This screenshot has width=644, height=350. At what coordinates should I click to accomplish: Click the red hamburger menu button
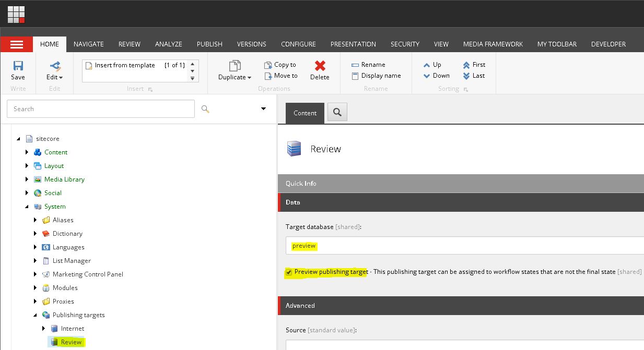(17, 44)
